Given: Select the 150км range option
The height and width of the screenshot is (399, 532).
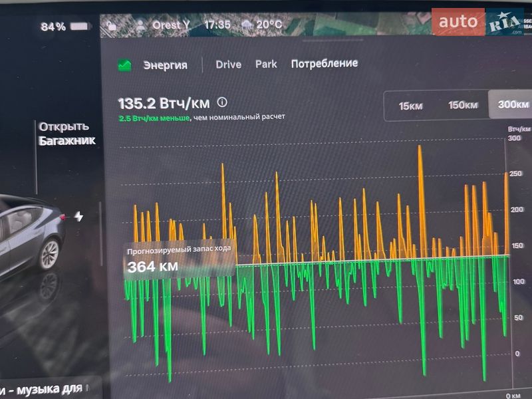Looking at the screenshot, I should click(x=462, y=105).
